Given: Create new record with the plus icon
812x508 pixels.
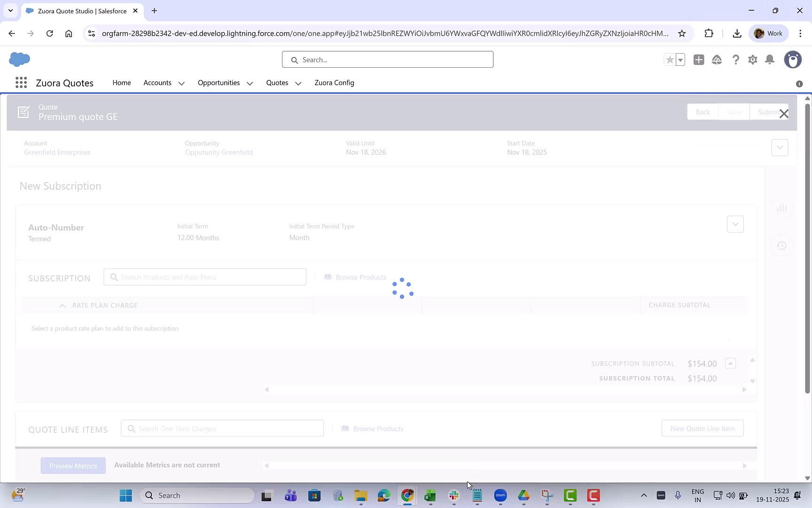Looking at the screenshot, I should (698, 60).
